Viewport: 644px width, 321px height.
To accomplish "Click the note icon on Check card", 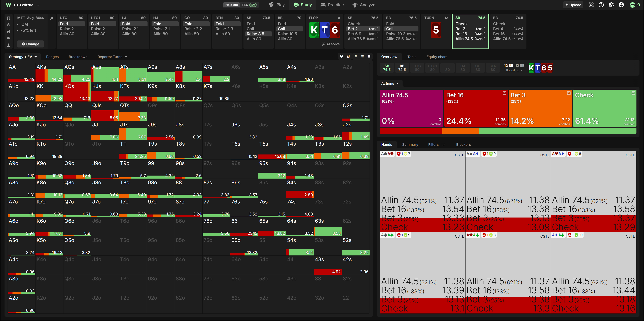I will click(633, 93).
